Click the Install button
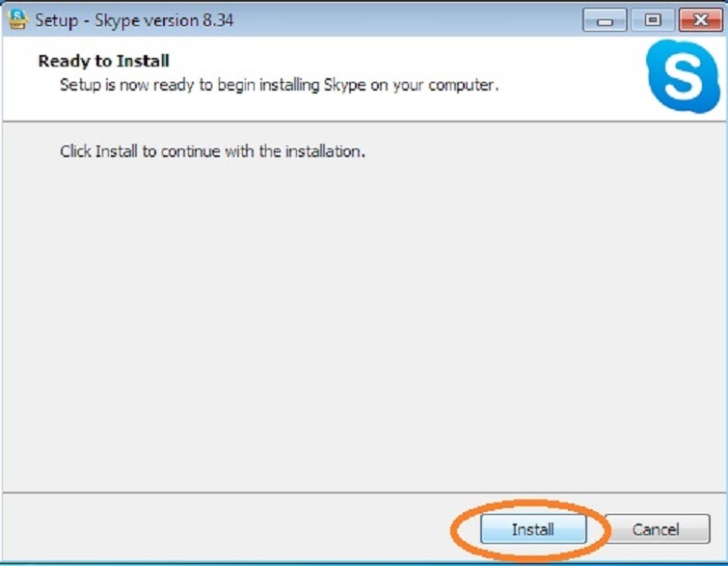 click(532, 529)
